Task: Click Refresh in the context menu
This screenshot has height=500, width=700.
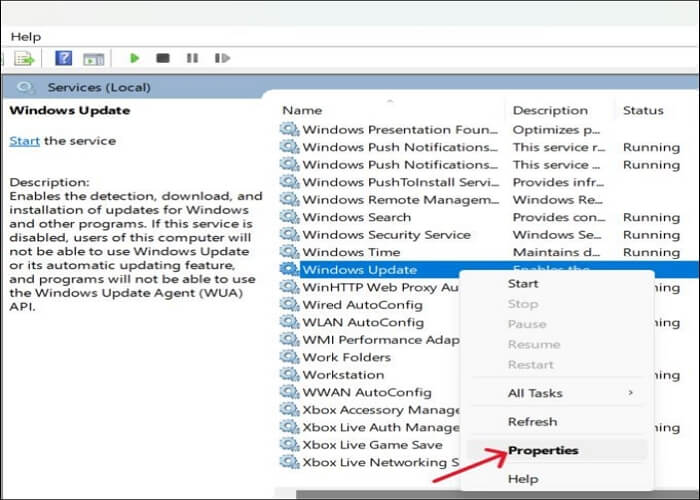Action: click(532, 422)
